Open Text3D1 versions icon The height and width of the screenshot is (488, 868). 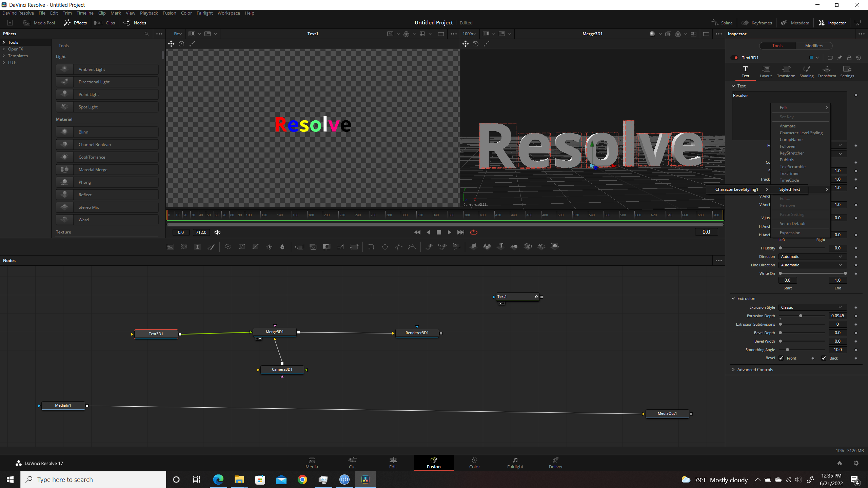pos(830,58)
